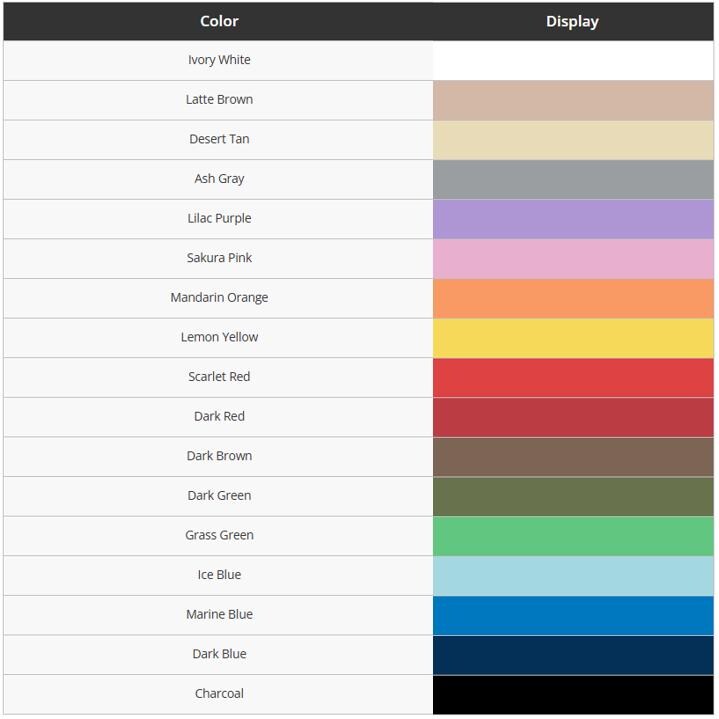719x719 pixels.
Task: Select the Desert Tan display swatch
Action: click(573, 140)
